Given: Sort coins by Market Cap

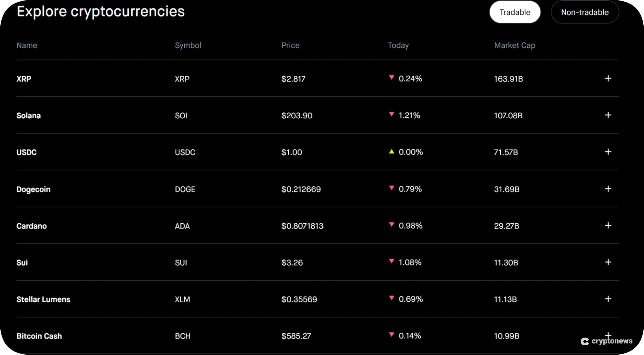Looking at the screenshot, I should 514,45.
